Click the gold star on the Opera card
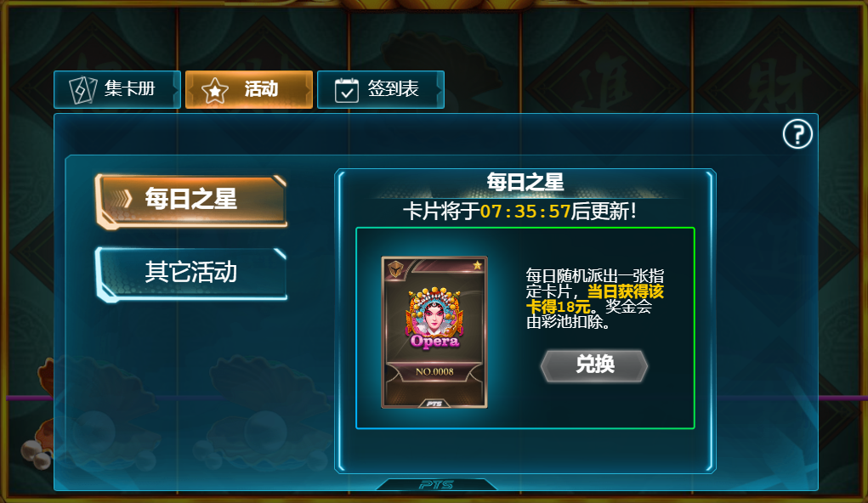 click(x=477, y=266)
